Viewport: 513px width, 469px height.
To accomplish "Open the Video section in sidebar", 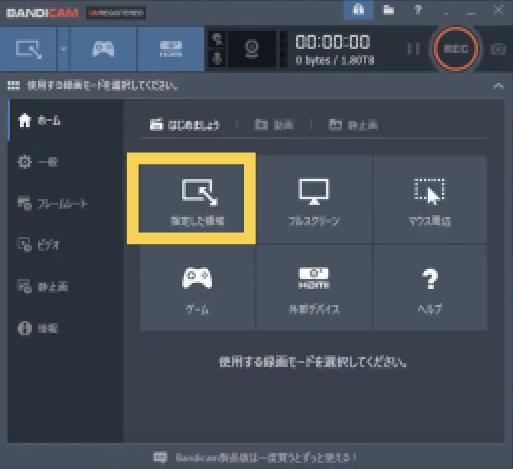I will pos(38,245).
